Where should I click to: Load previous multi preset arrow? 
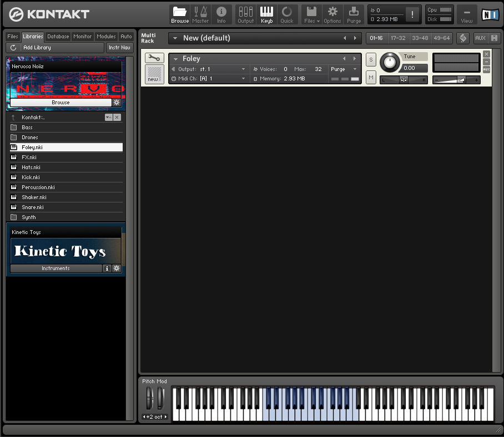pos(345,38)
